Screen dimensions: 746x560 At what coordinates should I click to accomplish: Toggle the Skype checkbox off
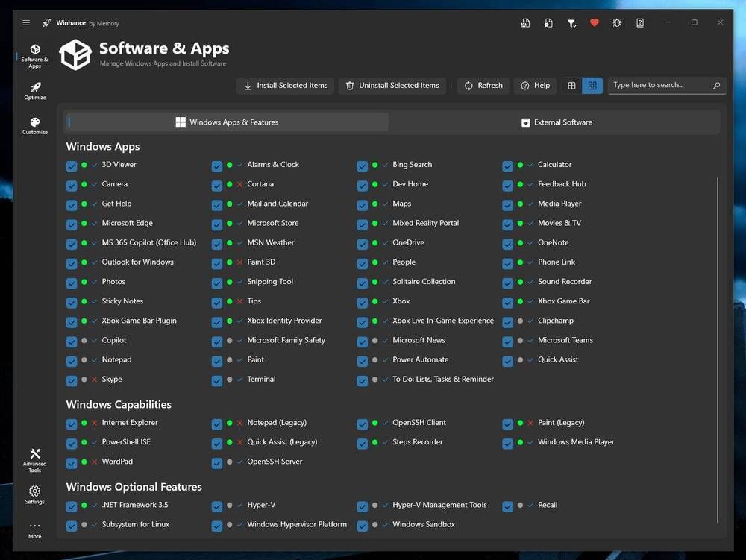[72, 379]
